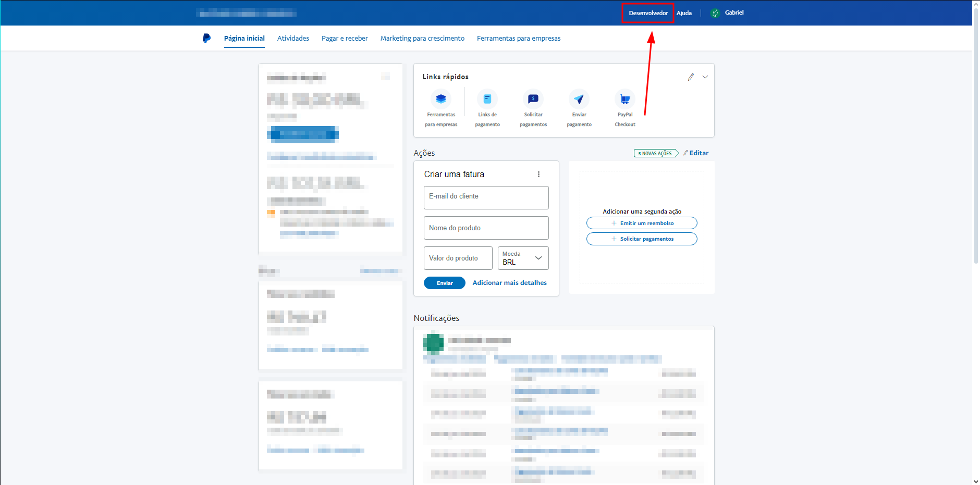Viewport: 980px width, 485px height.
Task: Focus the Valor do produto field
Action: coord(458,258)
